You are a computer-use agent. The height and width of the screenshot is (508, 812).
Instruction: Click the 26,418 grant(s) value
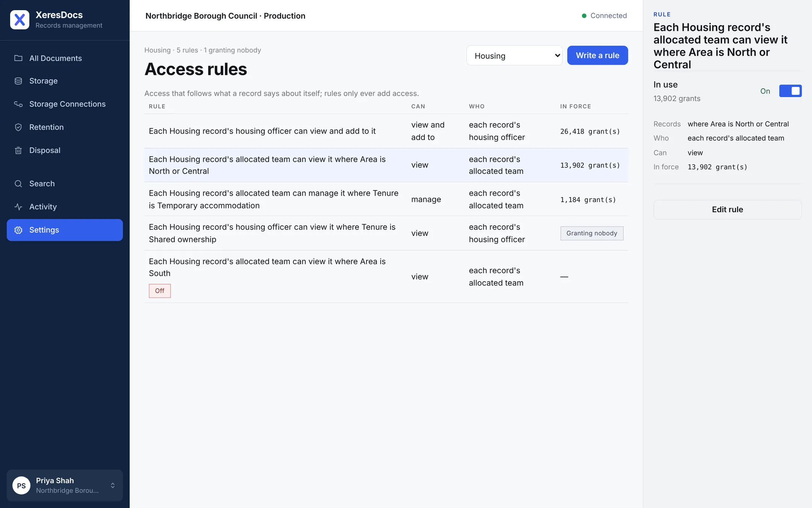(590, 131)
